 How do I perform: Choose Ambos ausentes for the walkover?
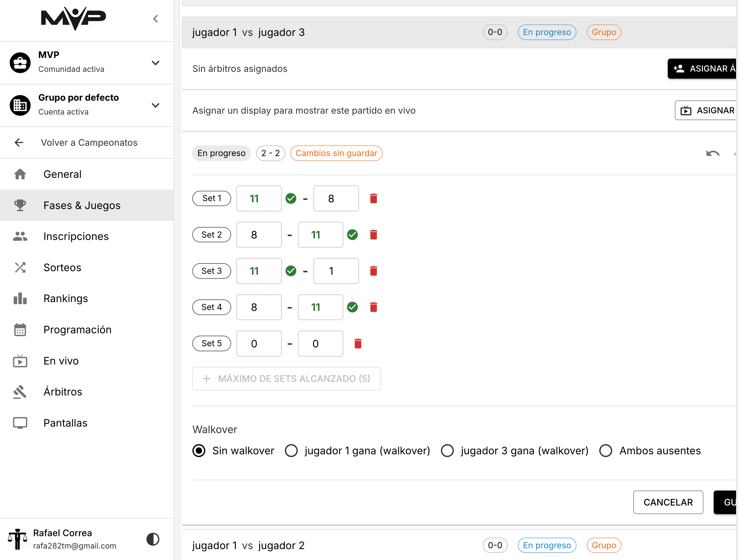[x=606, y=450]
